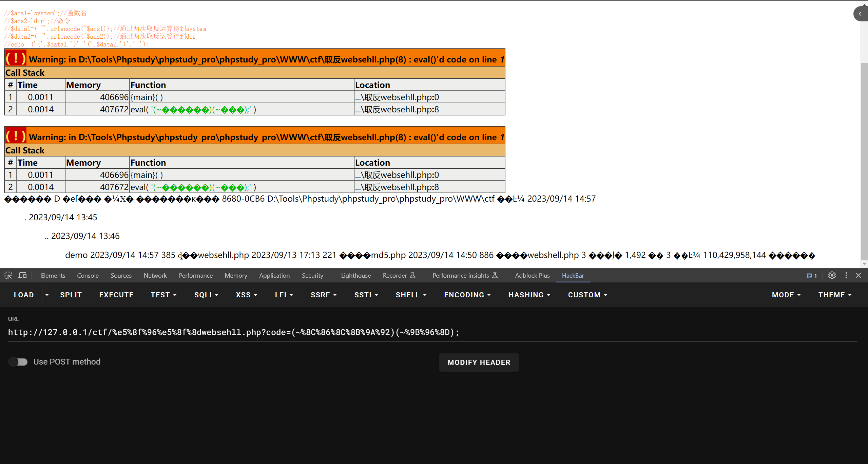Click the '//$ans2='dir'' comment line

[x=37, y=21]
